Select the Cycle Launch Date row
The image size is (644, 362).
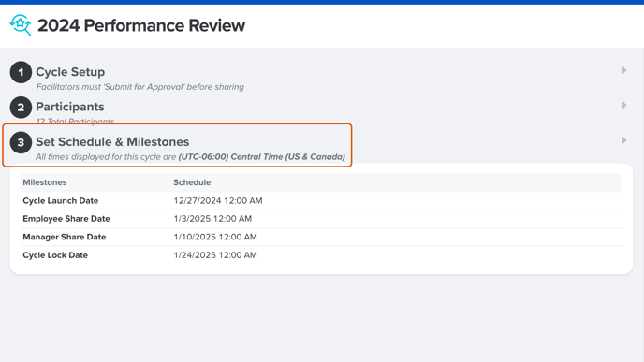[321, 201]
